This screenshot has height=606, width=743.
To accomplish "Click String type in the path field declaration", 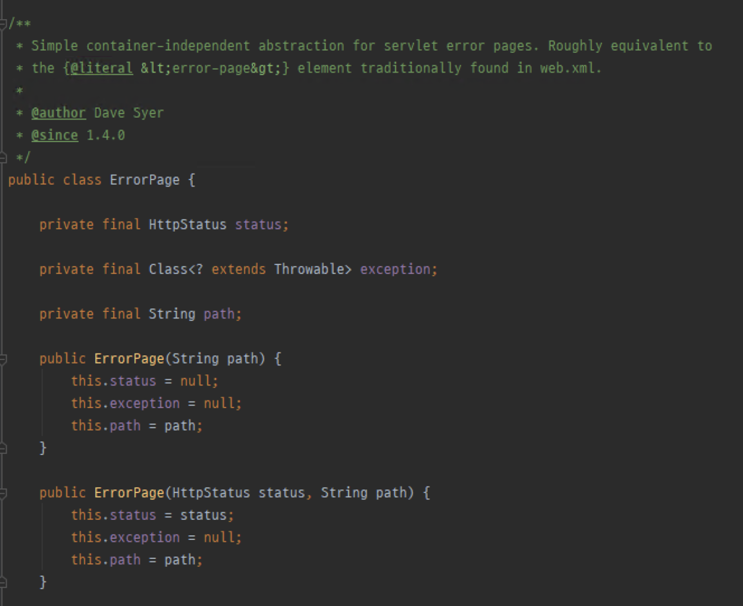I will [171, 314].
